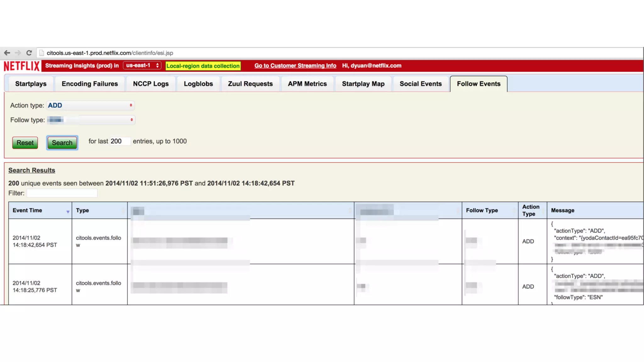
Task: Reload the page with refresh icon
Action: 29,53
